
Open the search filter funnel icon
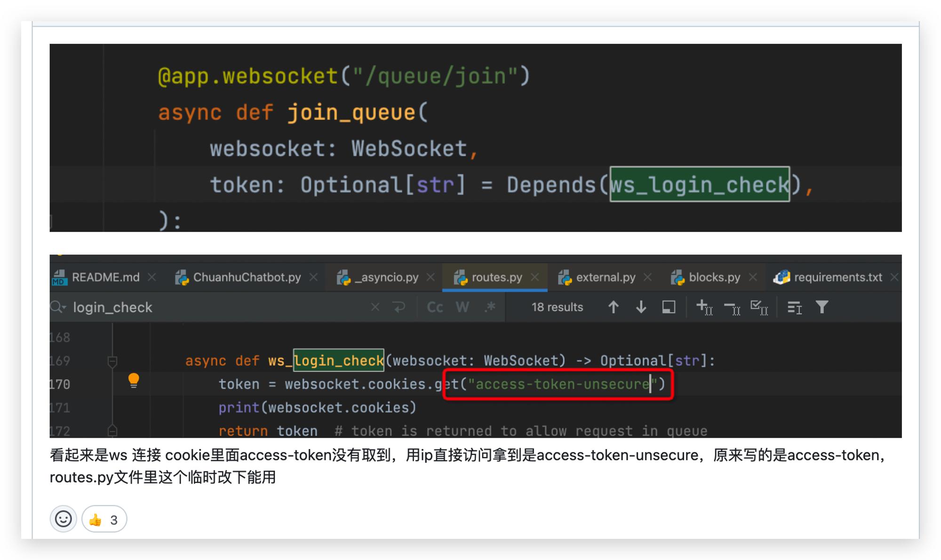(822, 308)
